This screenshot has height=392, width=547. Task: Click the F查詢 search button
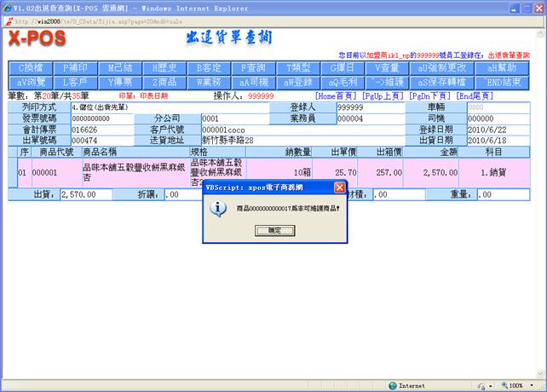(x=252, y=67)
